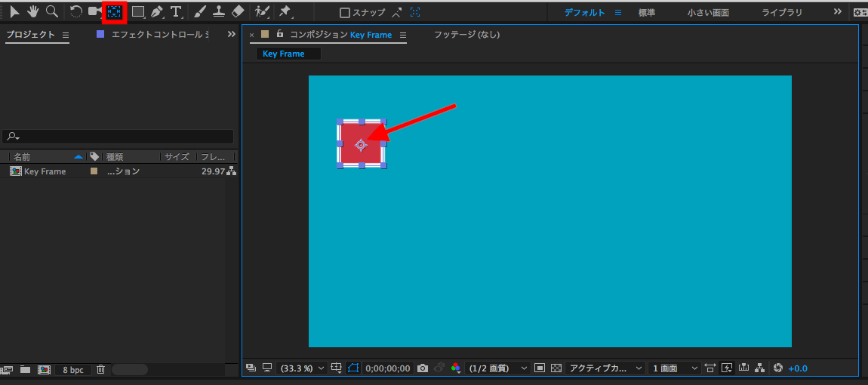868x385 pixels.
Task: Switch to デフォルト workspace
Action: tap(585, 12)
